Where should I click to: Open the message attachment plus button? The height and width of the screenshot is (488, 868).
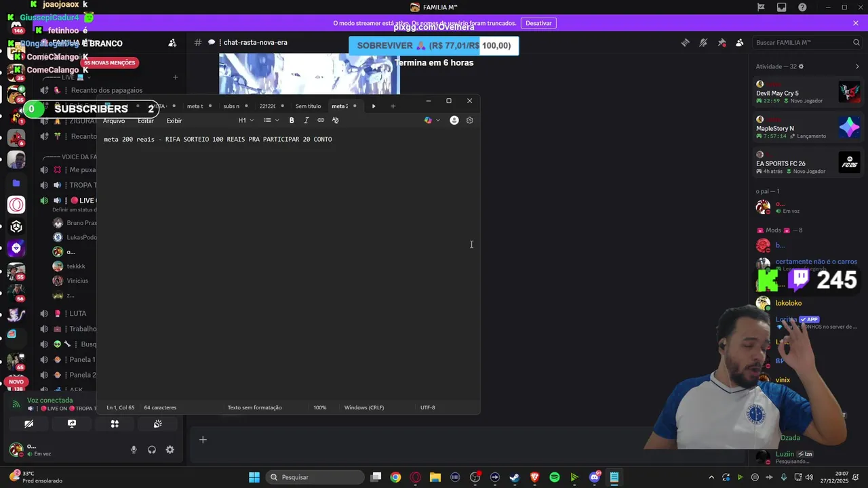[203, 440]
